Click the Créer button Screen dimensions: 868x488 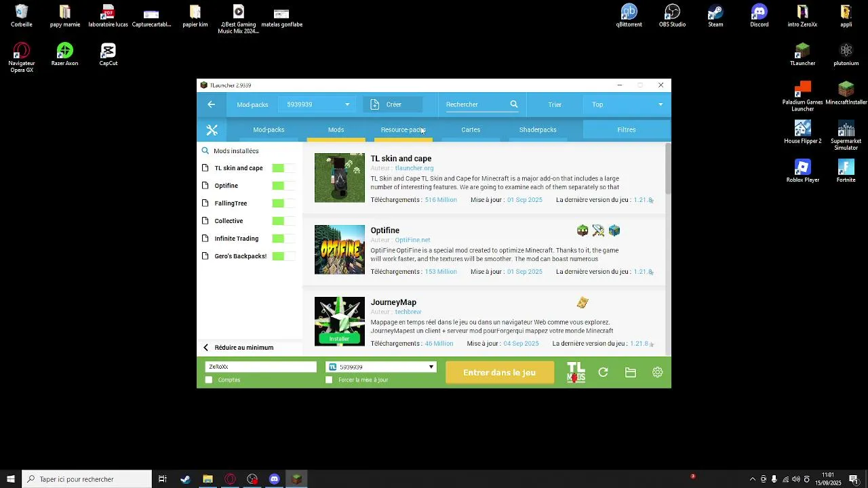(393, 104)
